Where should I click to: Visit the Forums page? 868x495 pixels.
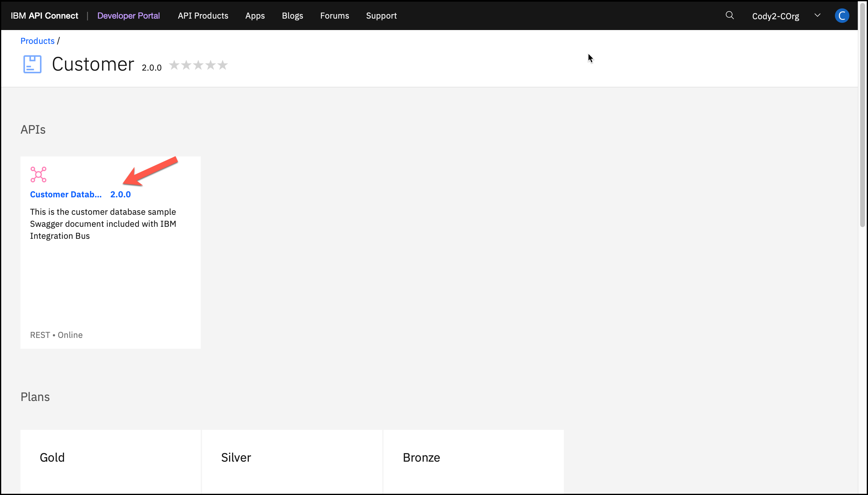[x=334, y=16]
